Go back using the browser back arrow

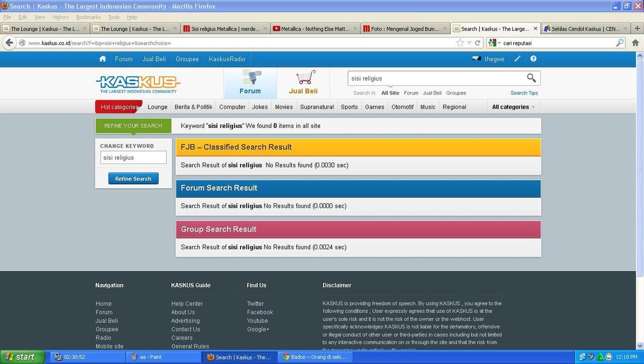(x=9, y=43)
